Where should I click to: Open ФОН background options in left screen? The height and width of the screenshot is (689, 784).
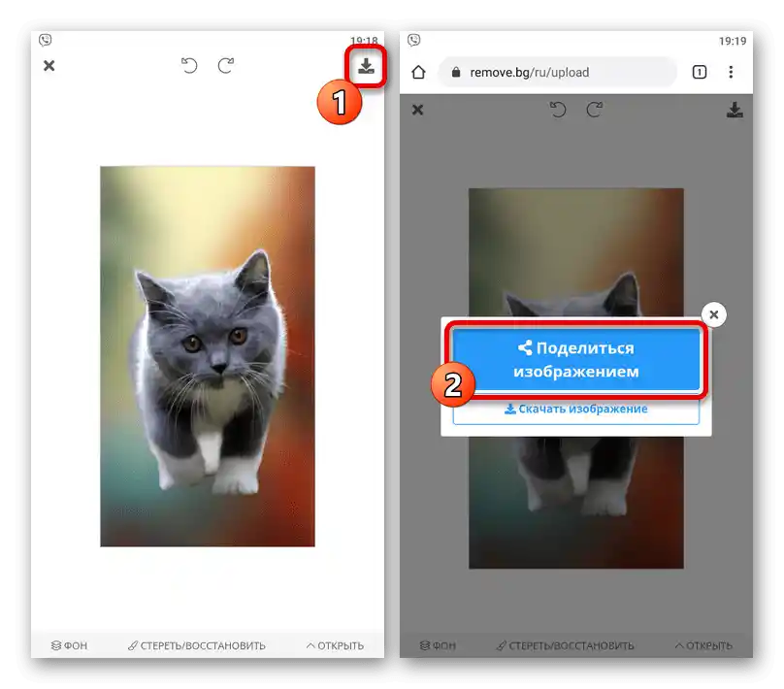click(x=69, y=645)
